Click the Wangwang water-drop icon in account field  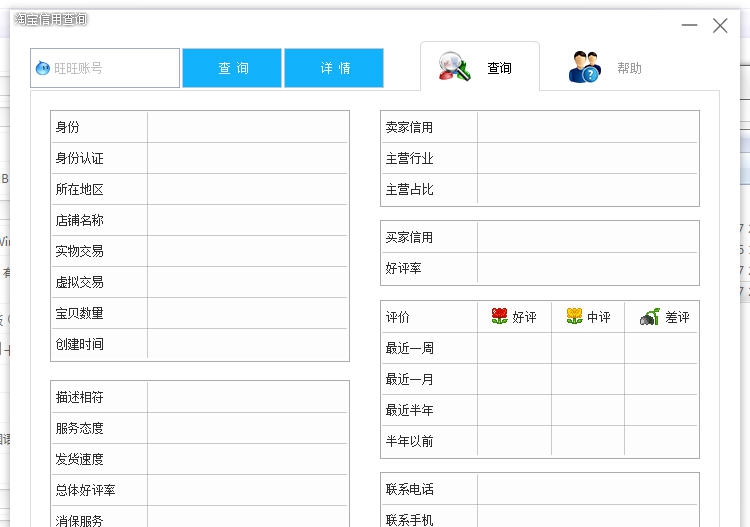click(x=43, y=68)
